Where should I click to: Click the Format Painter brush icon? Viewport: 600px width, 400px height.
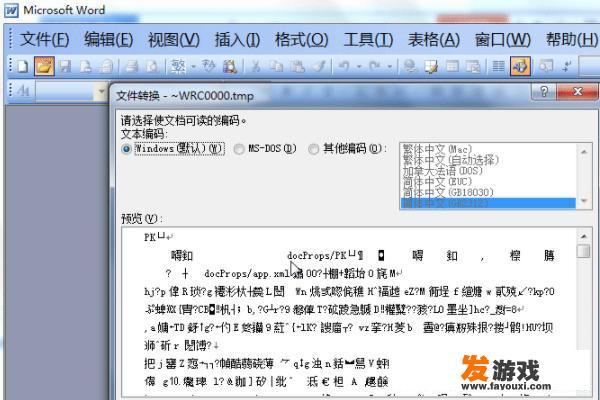(x=318, y=67)
